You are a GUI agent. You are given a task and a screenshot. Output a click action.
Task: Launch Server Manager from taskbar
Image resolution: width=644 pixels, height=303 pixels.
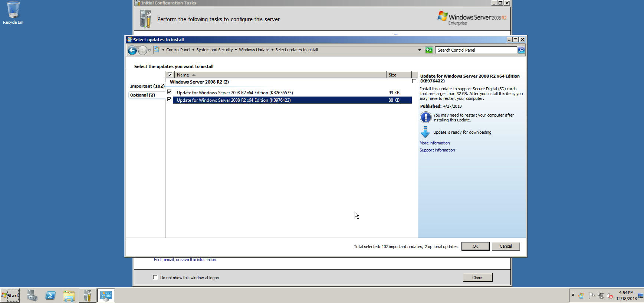click(x=32, y=296)
